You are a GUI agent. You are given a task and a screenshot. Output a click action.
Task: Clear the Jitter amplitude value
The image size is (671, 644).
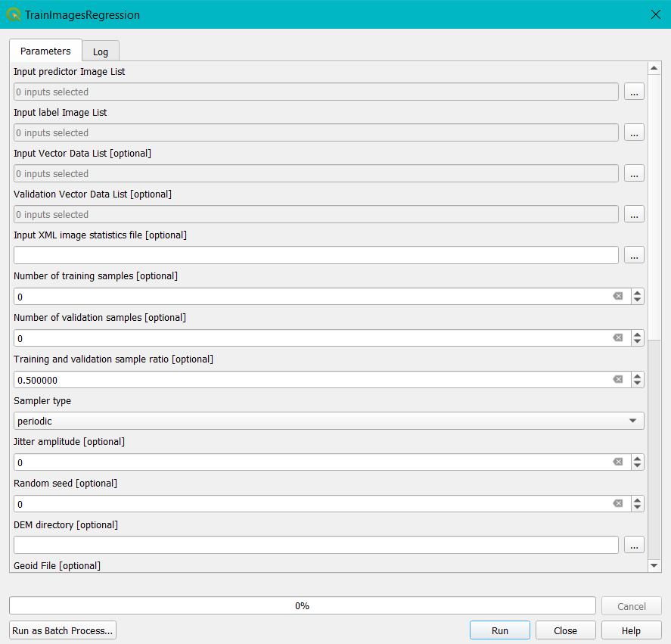click(x=617, y=462)
